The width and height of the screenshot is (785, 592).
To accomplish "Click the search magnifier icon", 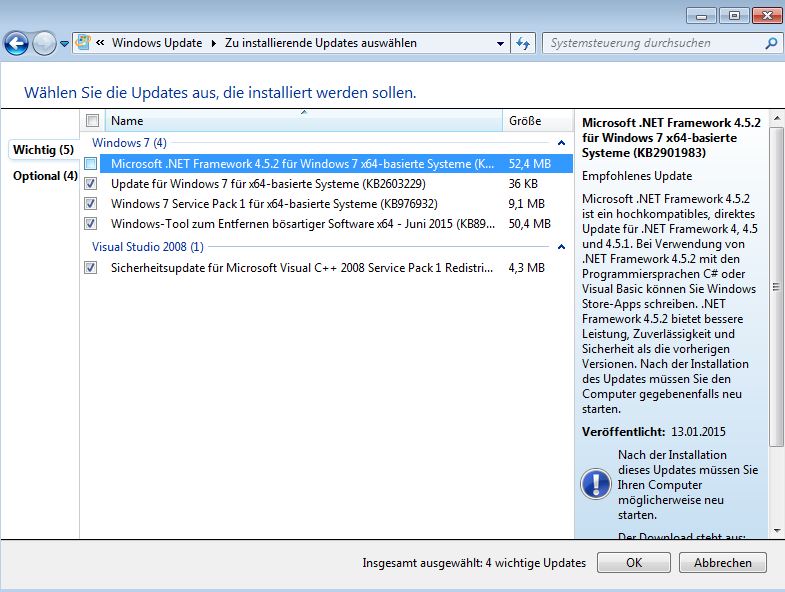I will [x=771, y=44].
